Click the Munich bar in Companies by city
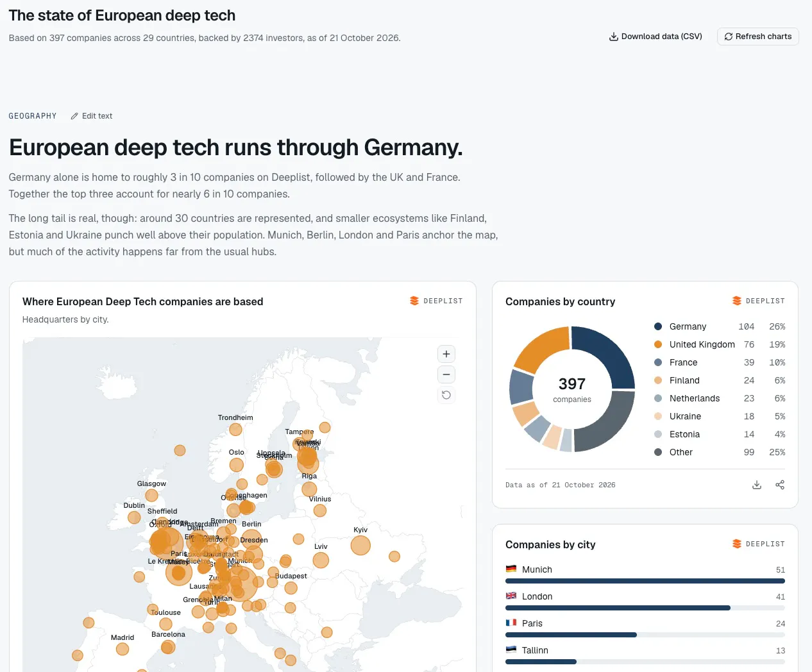This screenshot has height=672, width=812. (x=645, y=581)
